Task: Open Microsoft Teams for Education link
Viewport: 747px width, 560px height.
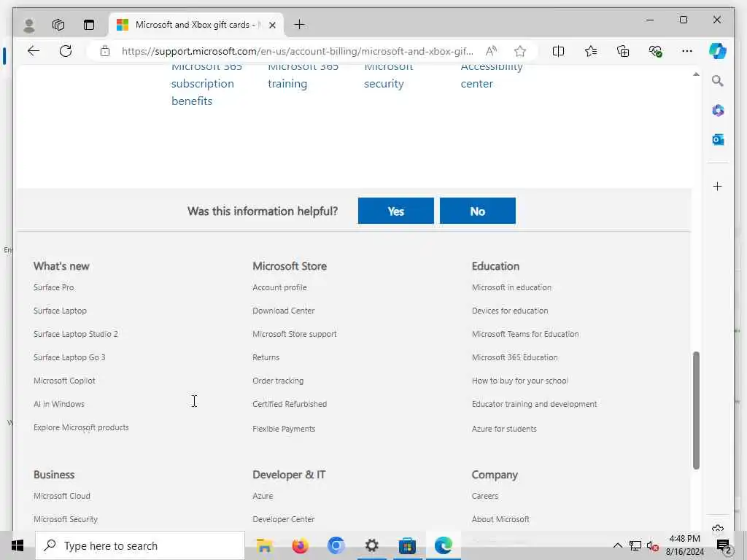Action: (525, 334)
